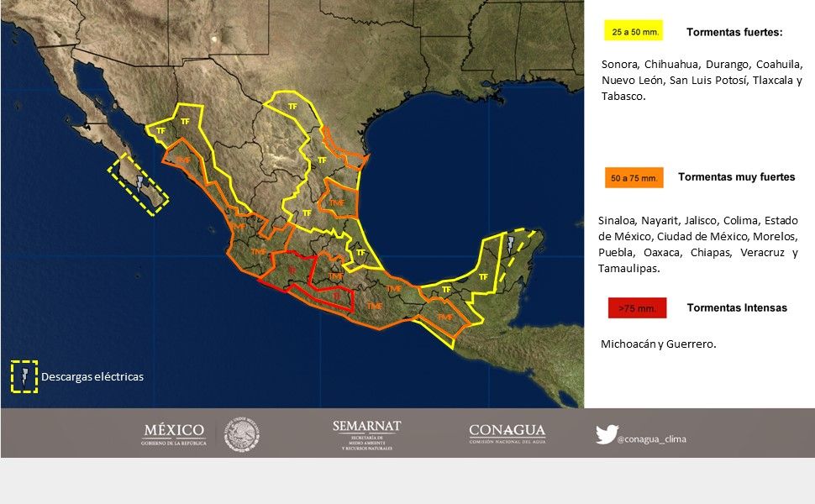Select the Descargas eléctricas lightning symbol
The image size is (815, 504).
click(23, 376)
